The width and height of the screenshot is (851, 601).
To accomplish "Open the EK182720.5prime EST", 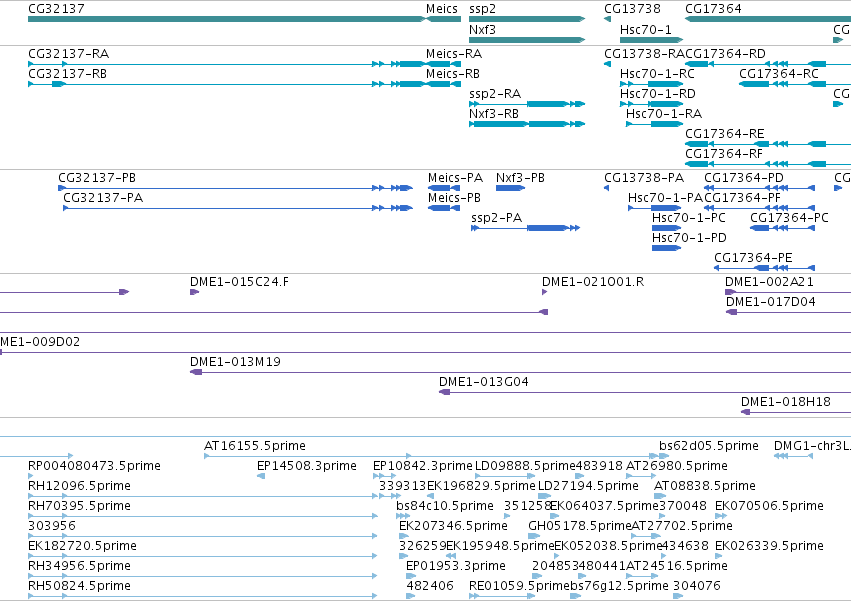I will point(82,546).
